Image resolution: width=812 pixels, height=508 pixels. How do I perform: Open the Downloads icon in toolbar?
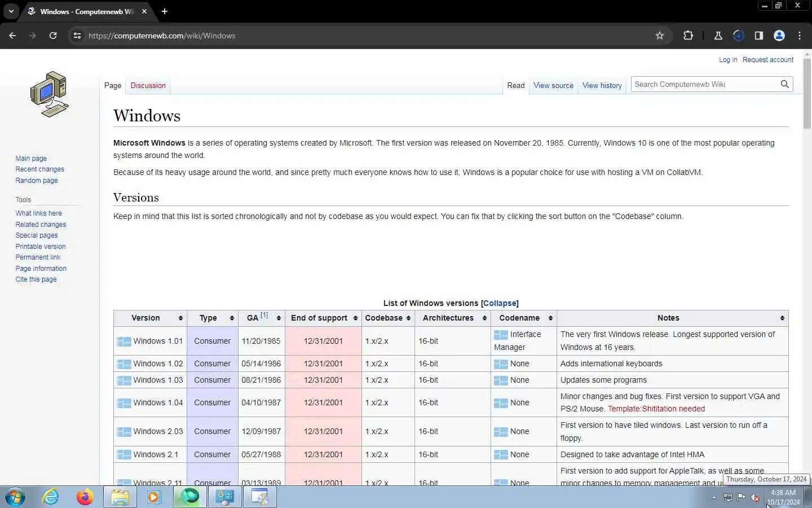739,36
